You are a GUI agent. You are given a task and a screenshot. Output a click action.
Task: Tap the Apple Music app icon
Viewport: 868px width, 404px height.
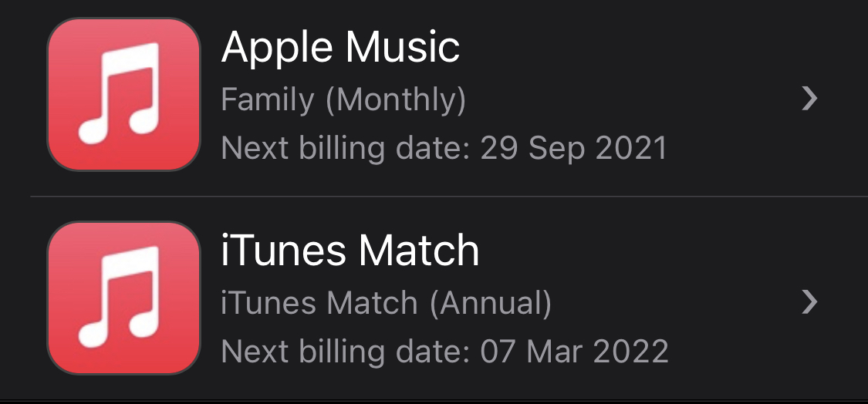point(123,95)
